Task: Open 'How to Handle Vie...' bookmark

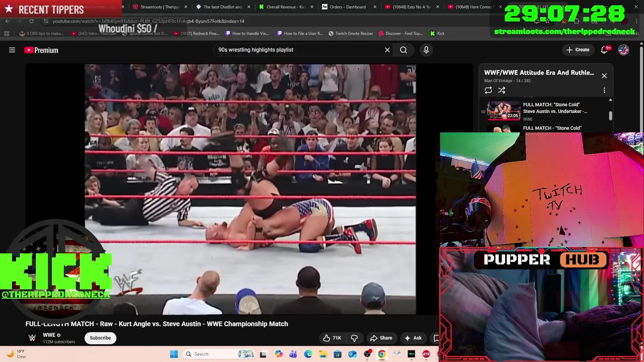Action: [x=248, y=34]
